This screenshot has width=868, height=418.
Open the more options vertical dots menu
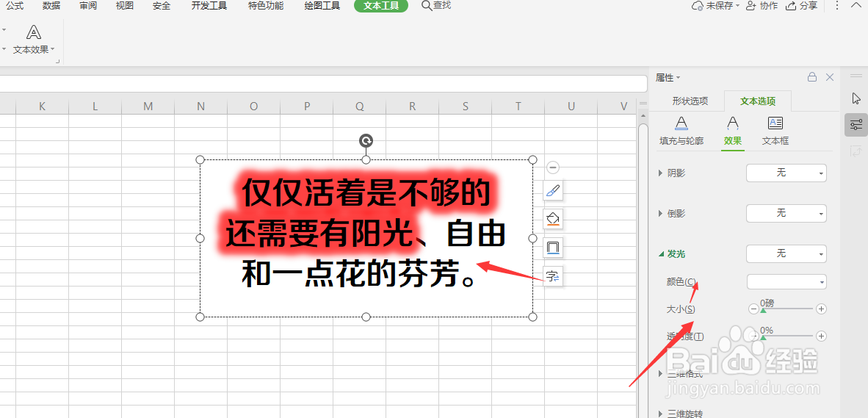click(x=838, y=6)
